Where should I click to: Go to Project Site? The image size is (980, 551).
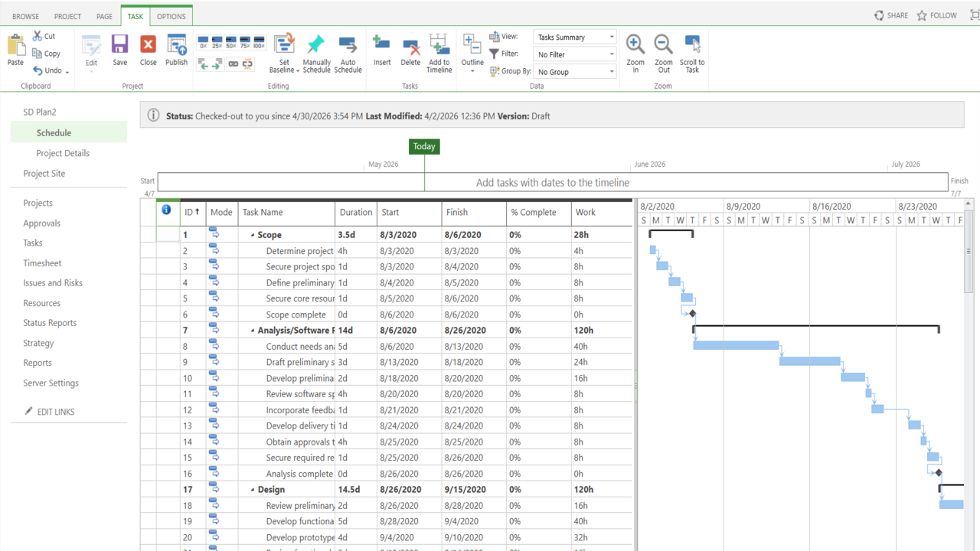(44, 174)
